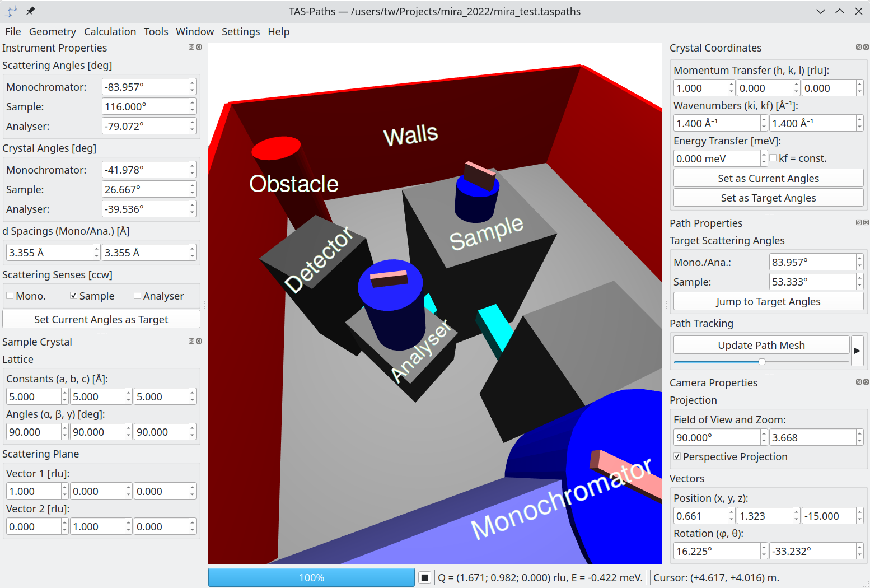Enable the Mono. scattering sense checkbox
This screenshot has width=870, height=588.
click(x=10, y=296)
